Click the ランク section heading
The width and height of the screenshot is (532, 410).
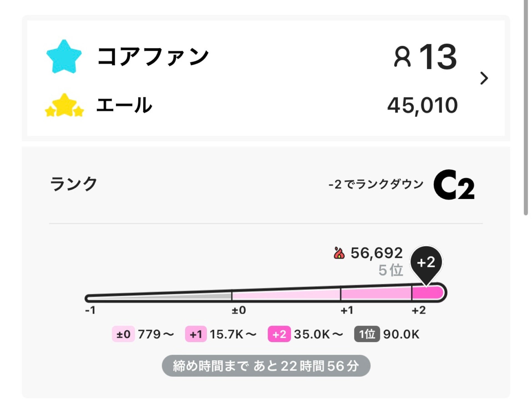73,184
